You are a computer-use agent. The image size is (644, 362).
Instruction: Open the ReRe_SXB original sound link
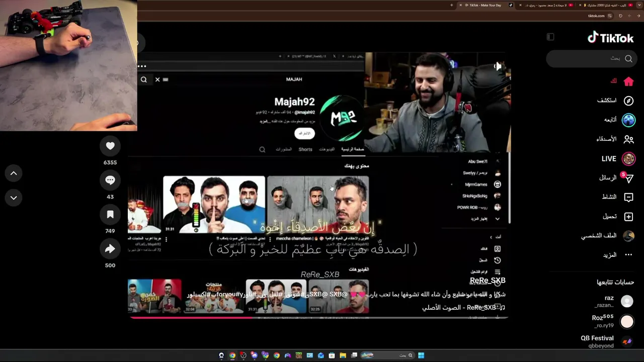point(463,307)
